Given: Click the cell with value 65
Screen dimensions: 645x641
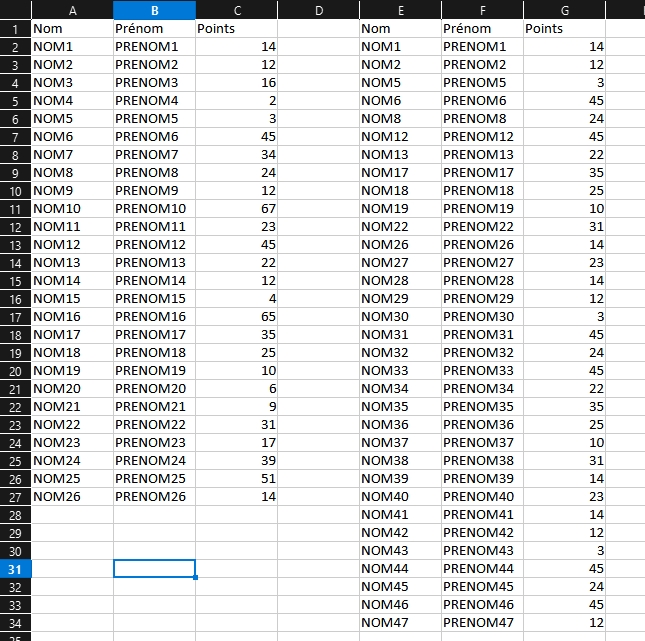Looking at the screenshot, I should pyautogui.click(x=236, y=317).
